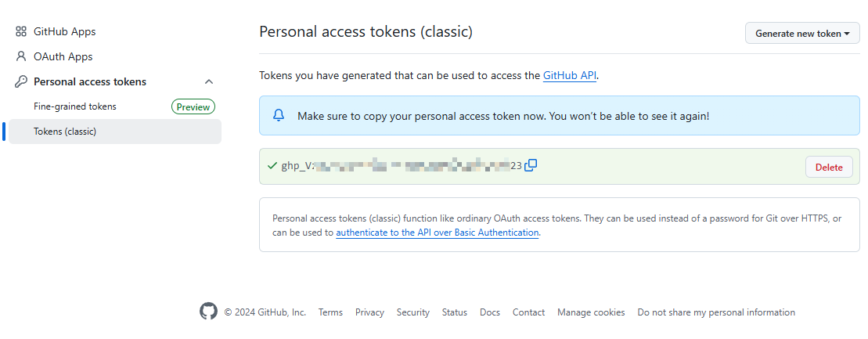Click the GitHub Apps grid icon
Image resolution: width=868 pixels, height=339 pixels.
coord(21,32)
